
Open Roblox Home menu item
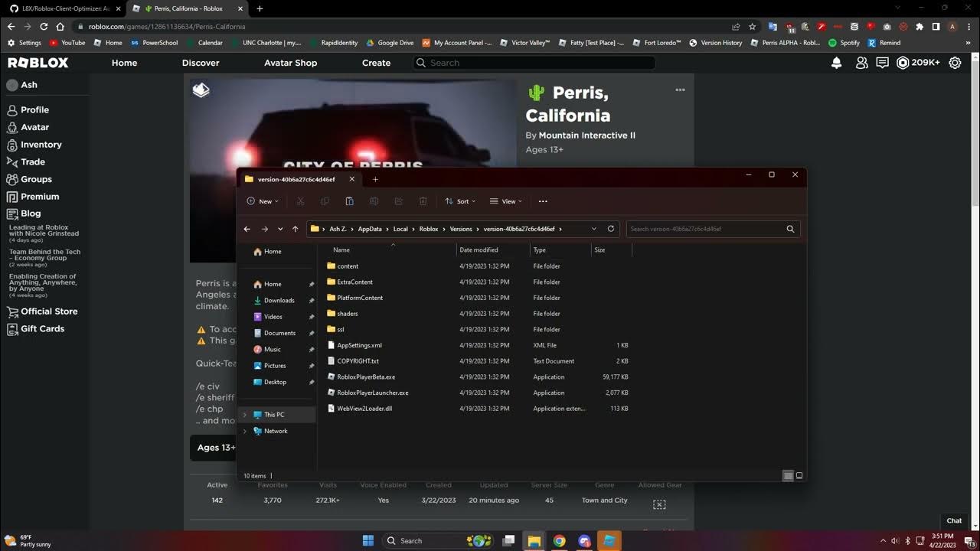click(x=124, y=63)
